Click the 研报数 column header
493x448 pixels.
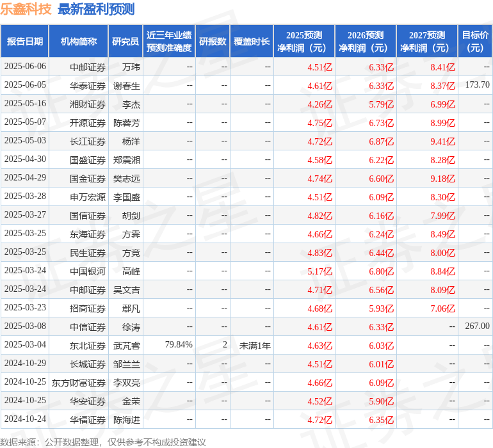[x=213, y=41]
